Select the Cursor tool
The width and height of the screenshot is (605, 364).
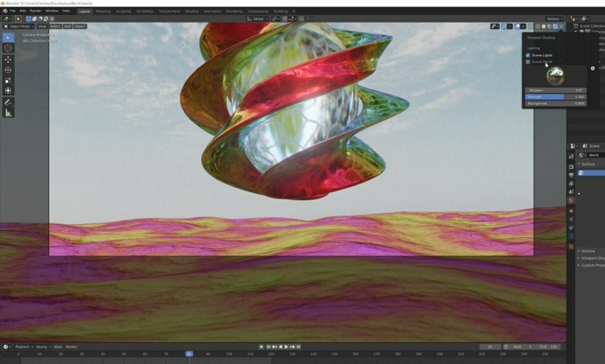point(8,48)
